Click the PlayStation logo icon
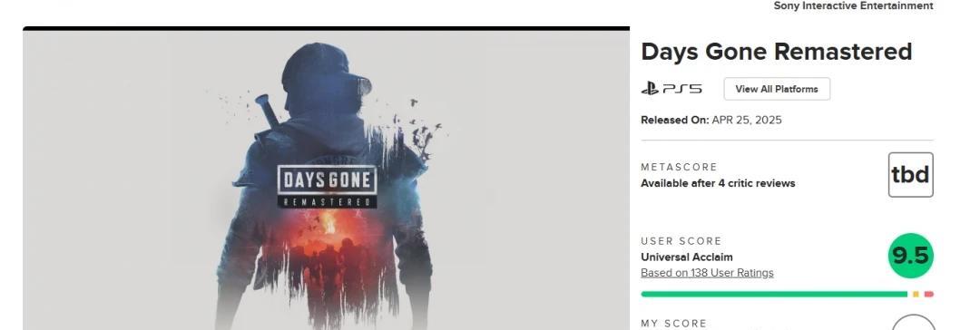Image resolution: width=980 pixels, height=330 pixels. 650,89
